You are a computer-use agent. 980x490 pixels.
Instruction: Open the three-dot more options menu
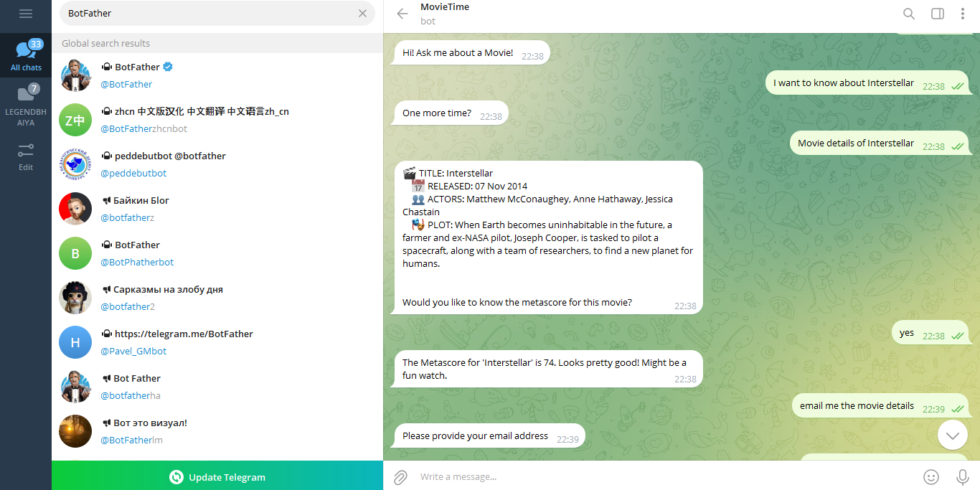click(963, 14)
